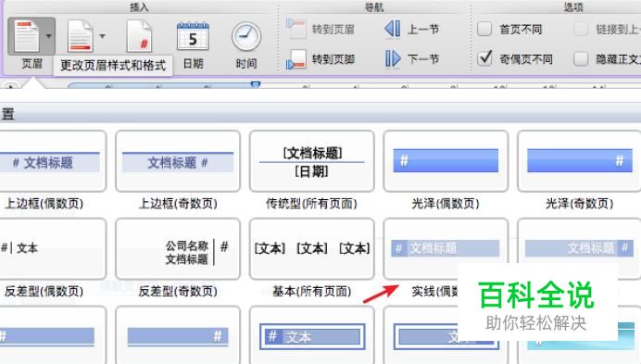Open the 页眉 dropdown arrow
The width and height of the screenshot is (641, 364).
tap(48, 36)
